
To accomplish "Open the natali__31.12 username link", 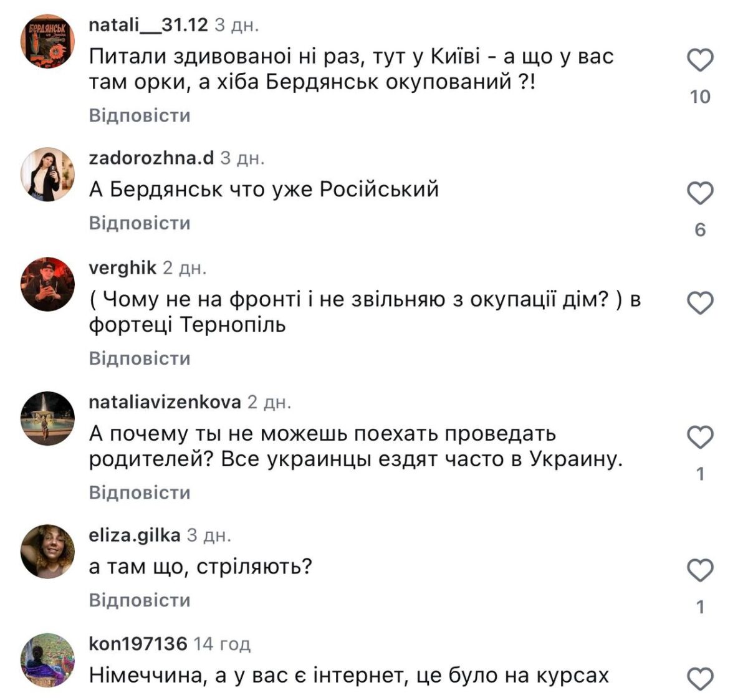I will point(148,25).
